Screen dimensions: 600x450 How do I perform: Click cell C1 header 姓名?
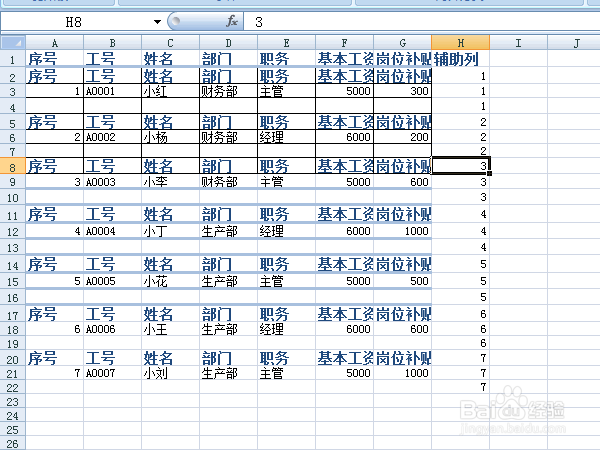click(x=170, y=59)
